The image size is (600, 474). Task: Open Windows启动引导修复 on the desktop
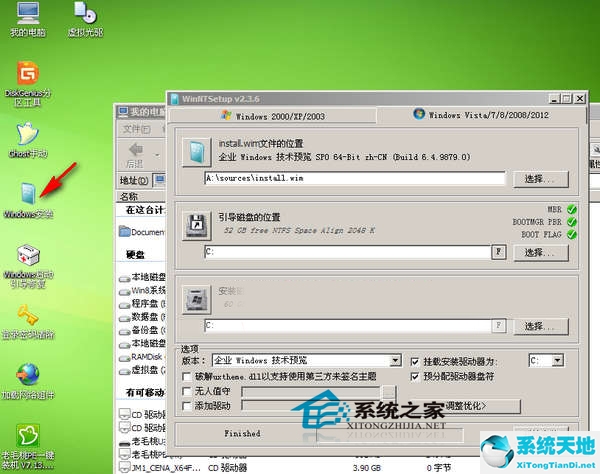pyautogui.click(x=28, y=267)
